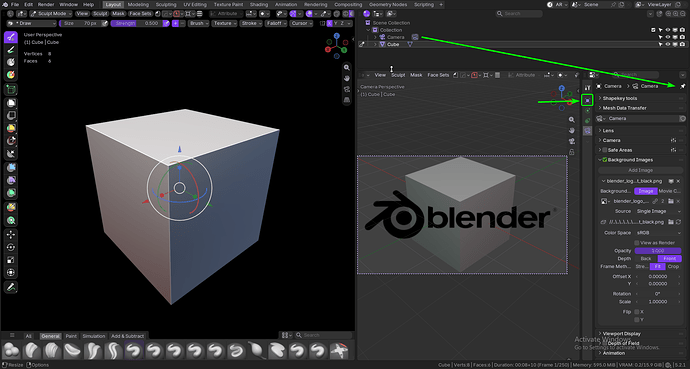Click zoom magnifier in camera viewport
The width and height of the screenshot is (690, 369).
tap(572, 120)
